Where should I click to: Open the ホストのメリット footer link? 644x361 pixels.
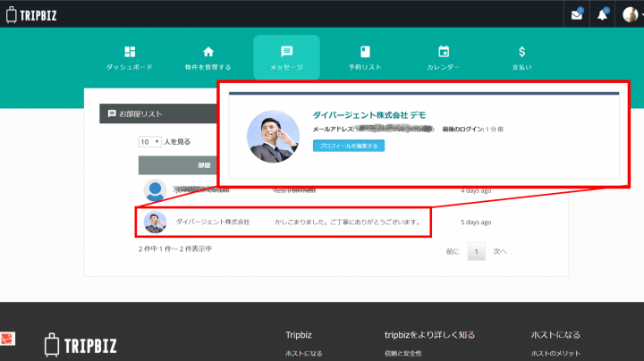[555, 353]
